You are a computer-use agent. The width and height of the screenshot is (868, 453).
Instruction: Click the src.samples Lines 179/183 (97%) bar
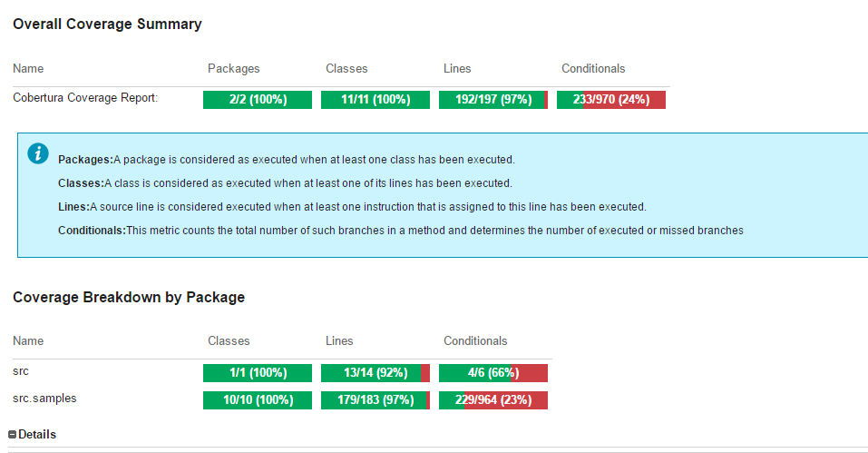tap(375, 400)
